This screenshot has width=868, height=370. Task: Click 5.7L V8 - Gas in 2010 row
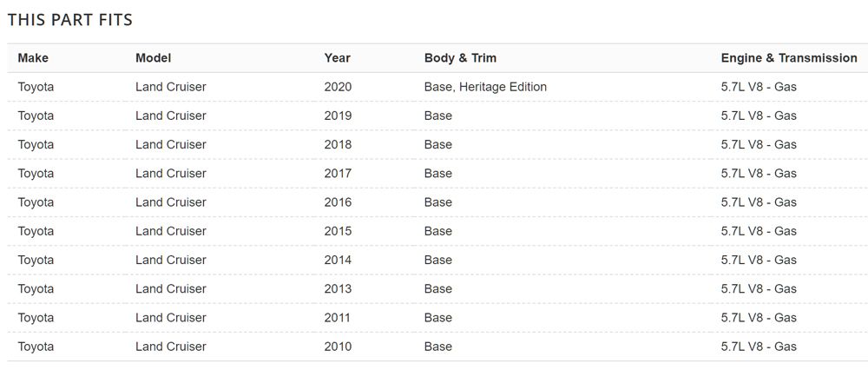coord(759,347)
